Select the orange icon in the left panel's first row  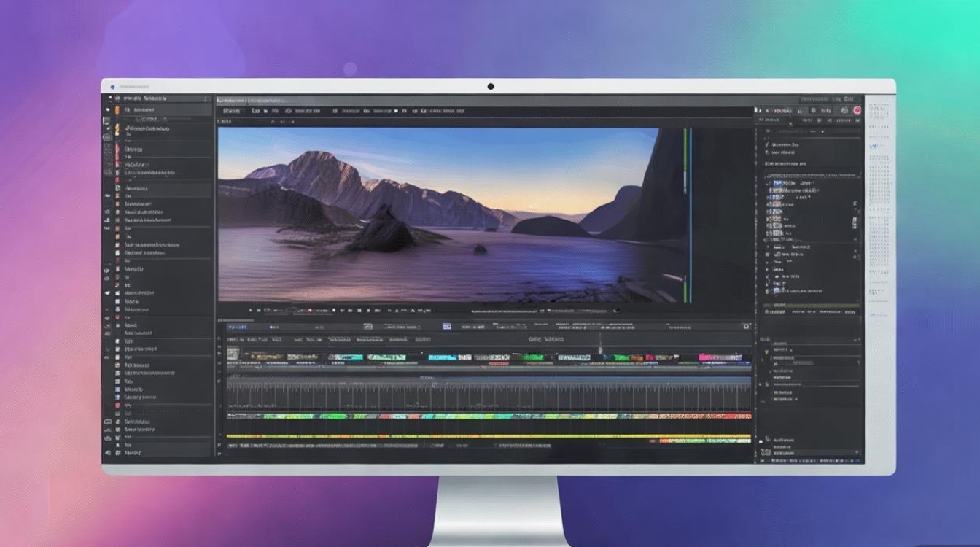117,110
